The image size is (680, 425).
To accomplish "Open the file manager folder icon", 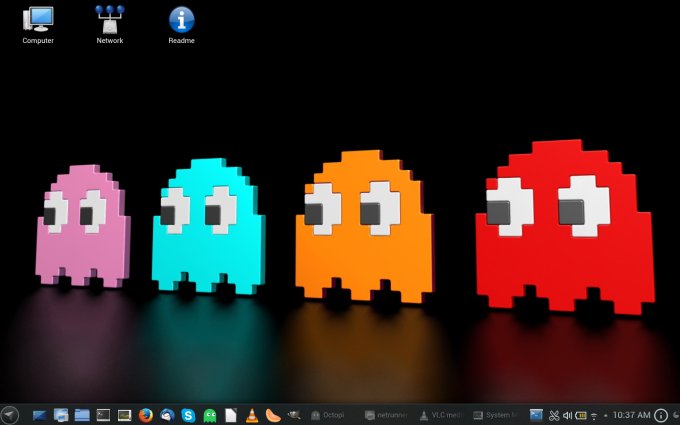I will tap(82, 415).
